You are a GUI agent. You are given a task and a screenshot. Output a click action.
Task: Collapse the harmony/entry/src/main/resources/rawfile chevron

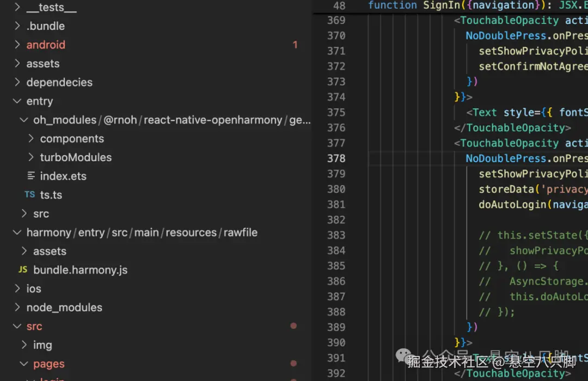(17, 232)
